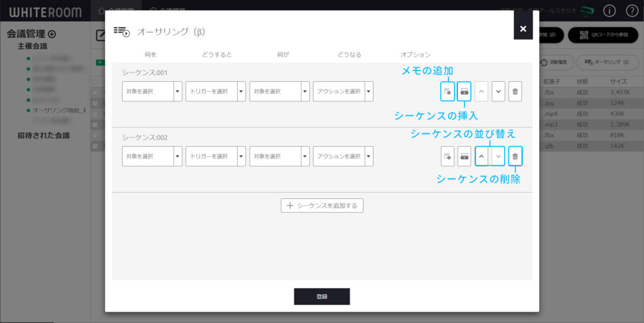Open the info icon in header
Screen dimensions: 644x323
(609, 11)
